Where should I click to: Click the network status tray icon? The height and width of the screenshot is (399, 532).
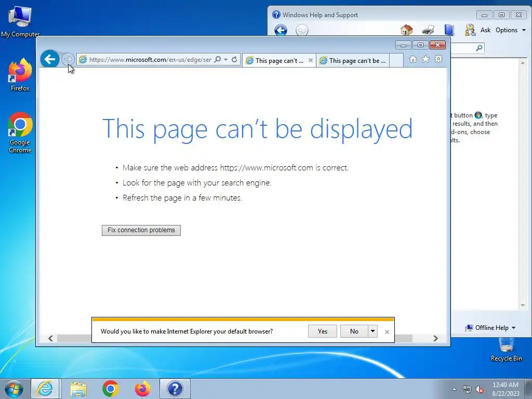[467, 389]
